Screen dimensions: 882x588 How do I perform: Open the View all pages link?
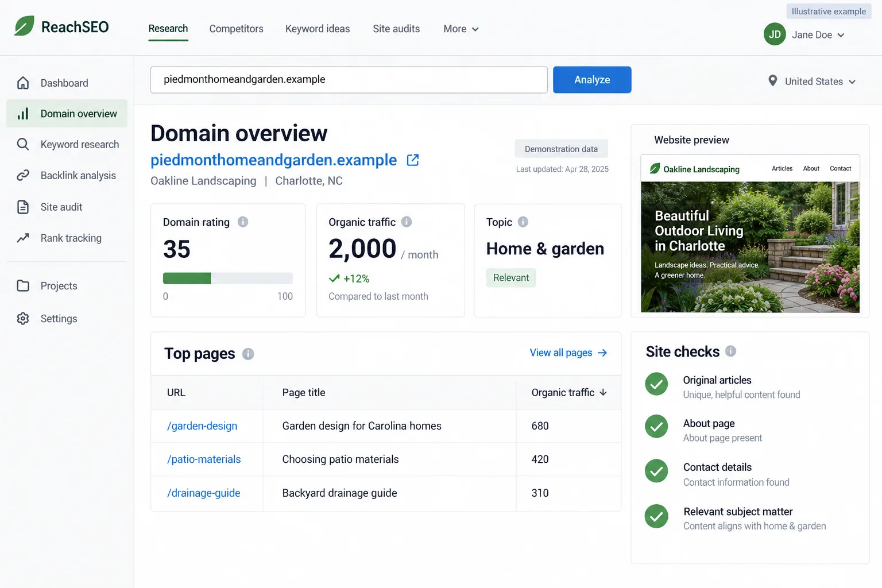(568, 353)
